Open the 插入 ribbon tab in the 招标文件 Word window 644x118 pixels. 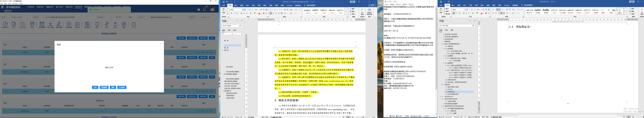[236, 5]
